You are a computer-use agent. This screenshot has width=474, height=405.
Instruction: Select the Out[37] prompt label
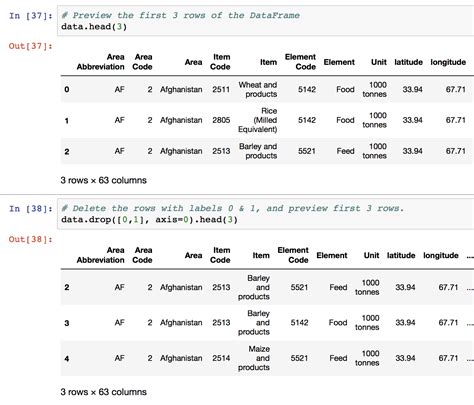click(x=31, y=46)
